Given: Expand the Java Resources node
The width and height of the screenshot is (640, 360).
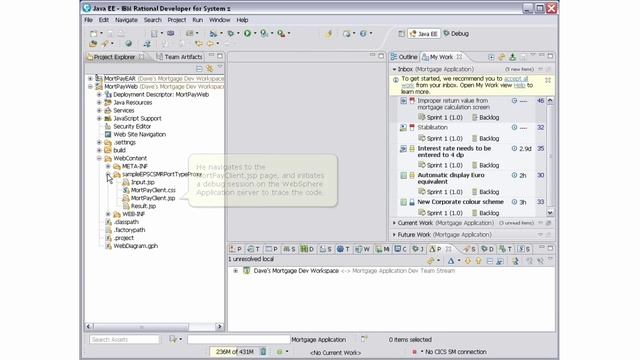Looking at the screenshot, I should pos(99,102).
